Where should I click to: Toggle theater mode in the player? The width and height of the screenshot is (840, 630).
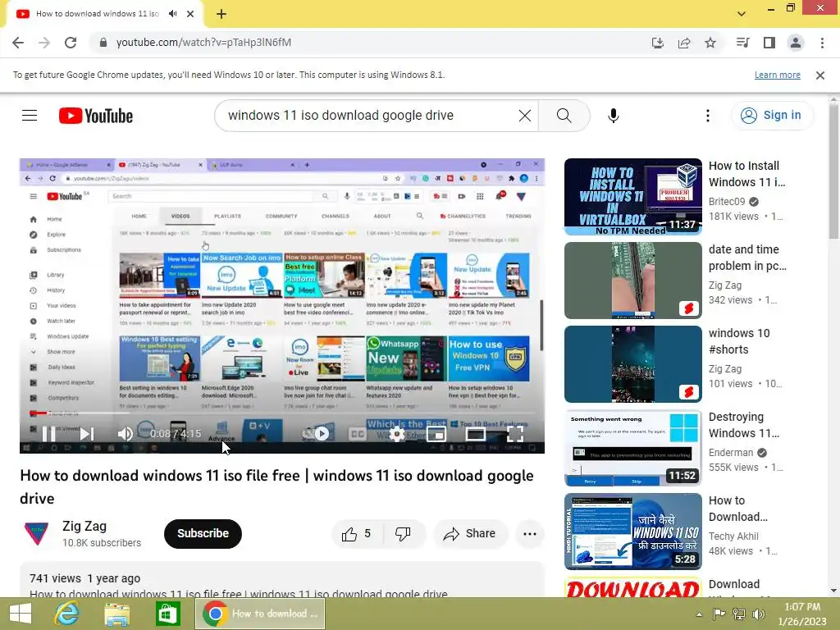475,433
